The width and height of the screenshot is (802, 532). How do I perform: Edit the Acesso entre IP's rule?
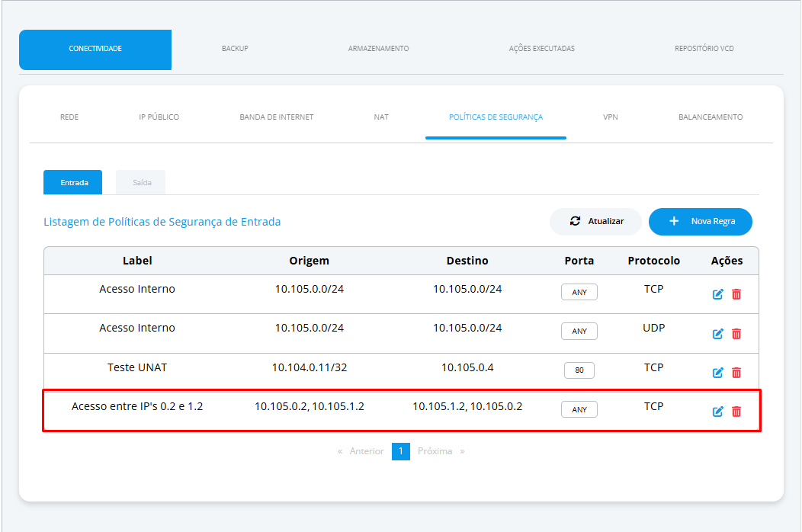tap(717, 412)
